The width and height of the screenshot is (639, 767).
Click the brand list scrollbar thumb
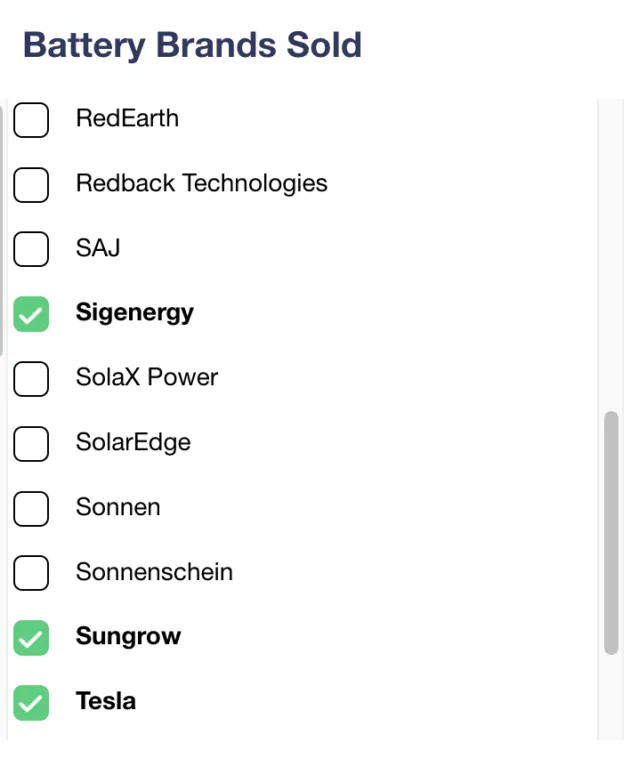point(611,532)
